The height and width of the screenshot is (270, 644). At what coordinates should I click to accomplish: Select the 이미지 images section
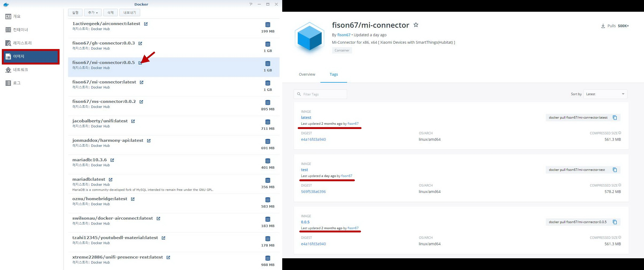[x=31, y=57]
